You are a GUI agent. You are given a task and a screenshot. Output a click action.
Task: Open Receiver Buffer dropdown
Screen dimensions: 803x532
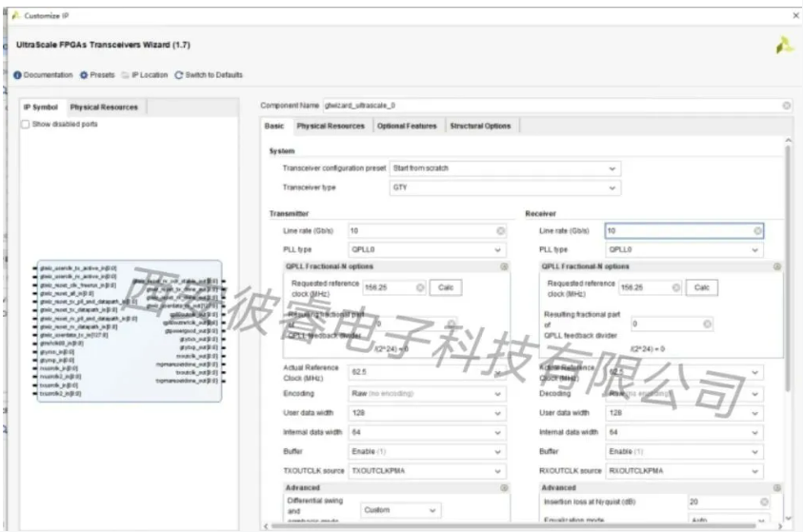684,452
